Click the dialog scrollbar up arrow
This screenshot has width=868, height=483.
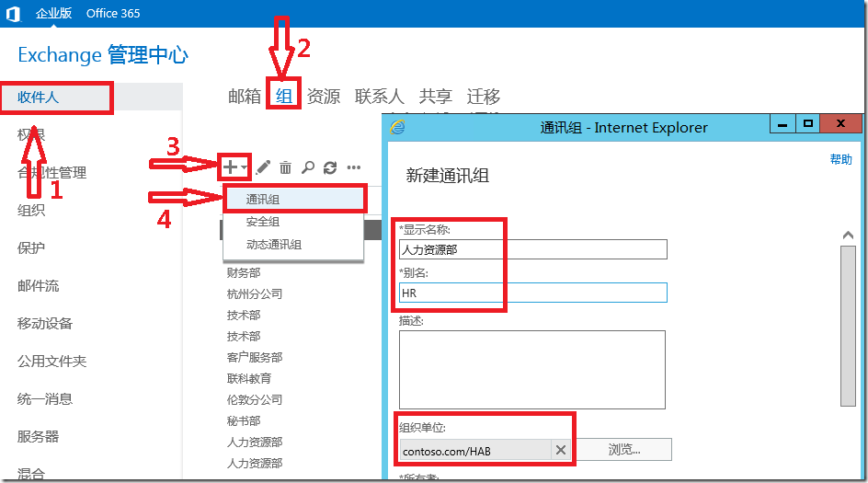click(x=848, y=235)
